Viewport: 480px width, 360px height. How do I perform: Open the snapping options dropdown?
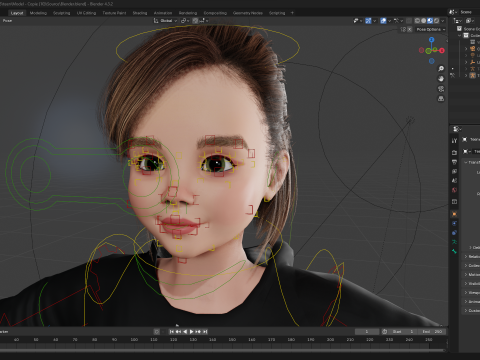[204, 21]
